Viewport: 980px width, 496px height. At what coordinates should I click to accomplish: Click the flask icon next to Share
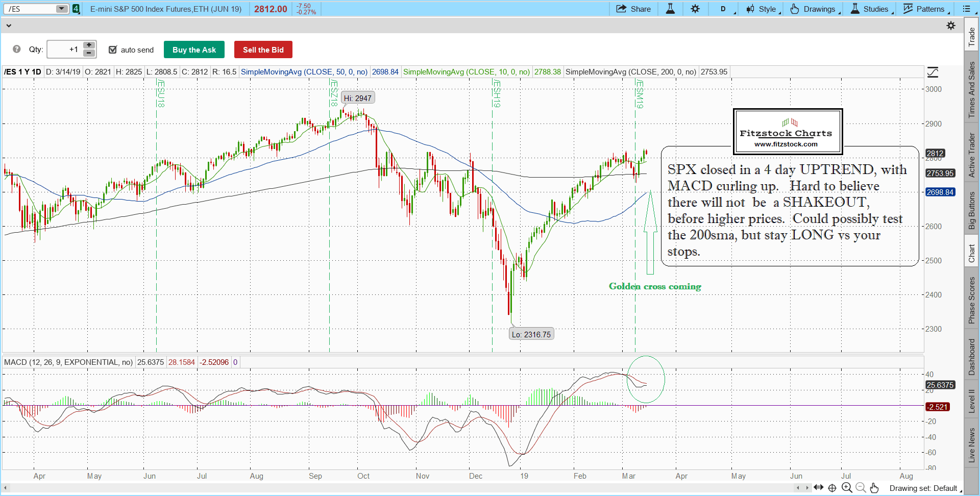click(670, 9)
